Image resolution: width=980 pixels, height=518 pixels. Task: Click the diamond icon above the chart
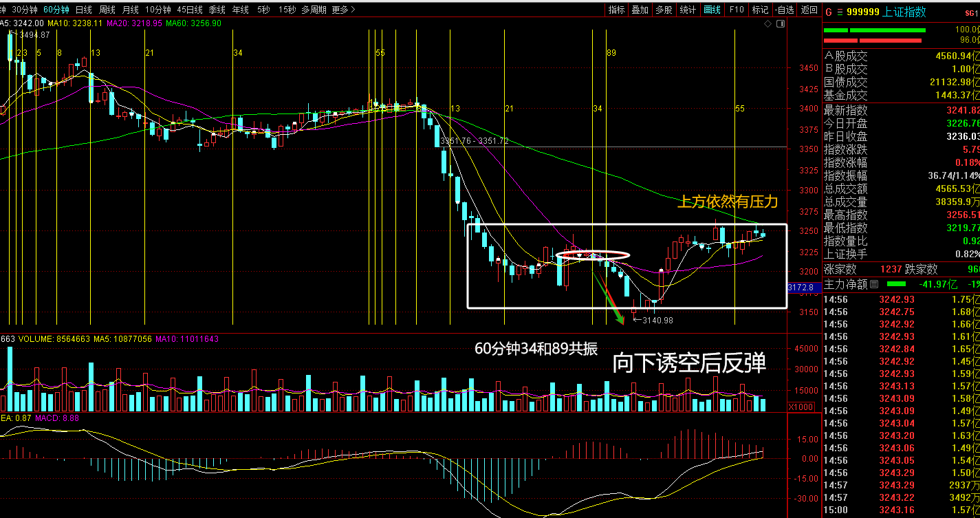(767, 24)
